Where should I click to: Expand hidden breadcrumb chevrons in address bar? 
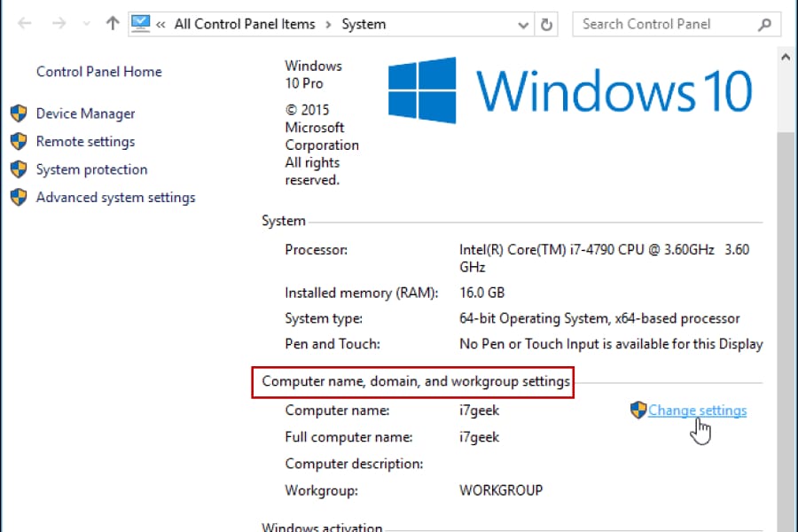[x=160, y=25]
